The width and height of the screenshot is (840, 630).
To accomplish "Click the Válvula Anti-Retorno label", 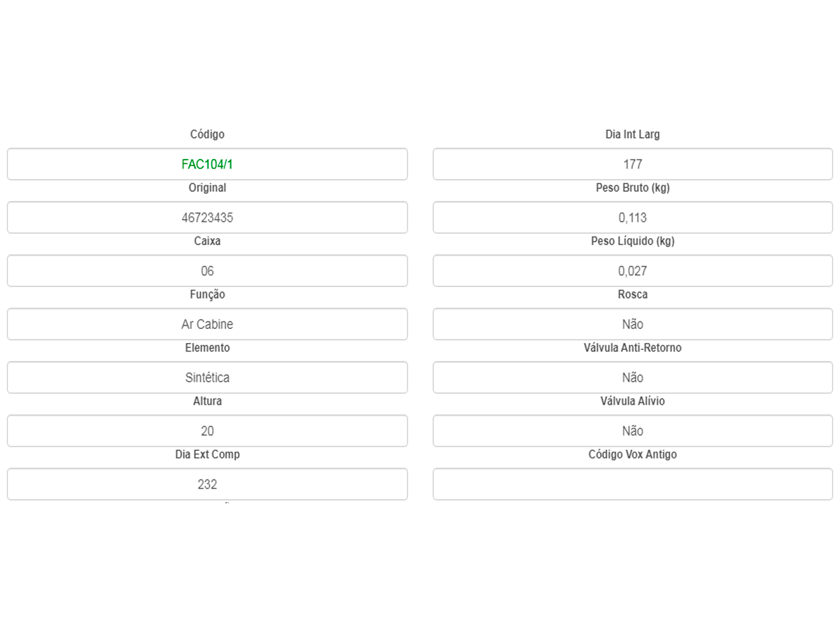I will (x=633, y=348).
